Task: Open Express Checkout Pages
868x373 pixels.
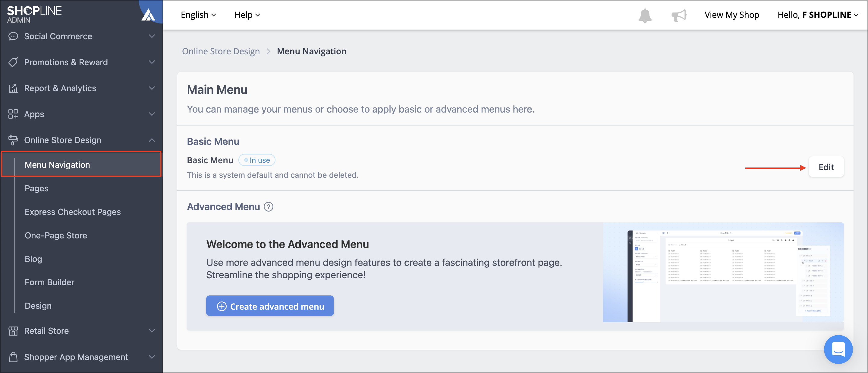Action: coord(72,212)
